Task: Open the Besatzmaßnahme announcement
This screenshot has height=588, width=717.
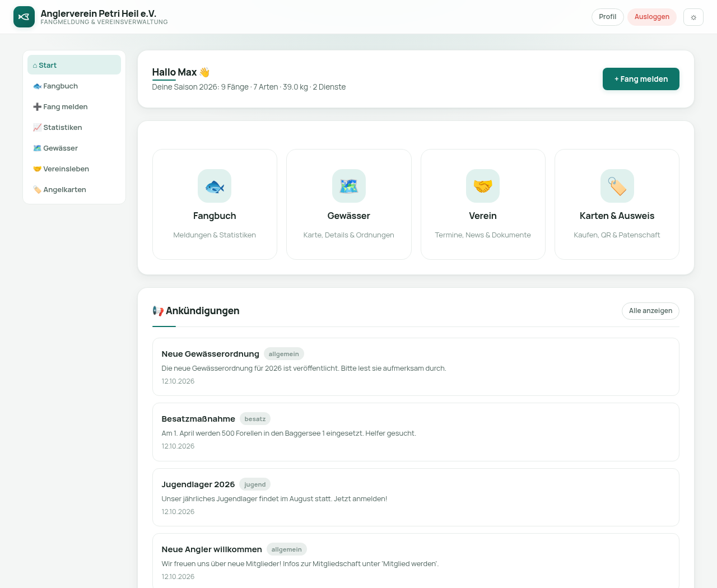Action: 416,432
